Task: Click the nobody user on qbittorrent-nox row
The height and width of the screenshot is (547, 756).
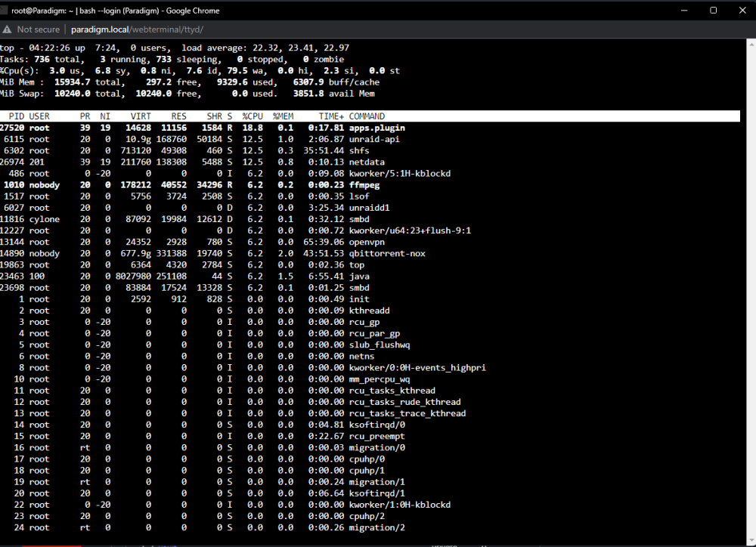Action: tap(45, 254)
